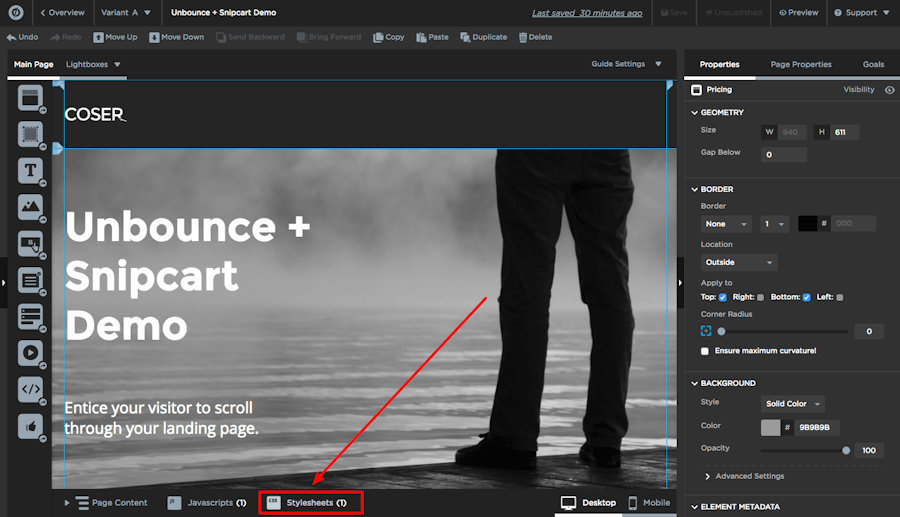Go back to Overview
Viewport: 900px width, 517px height.
pyautogui.click(x=63, y=13)
